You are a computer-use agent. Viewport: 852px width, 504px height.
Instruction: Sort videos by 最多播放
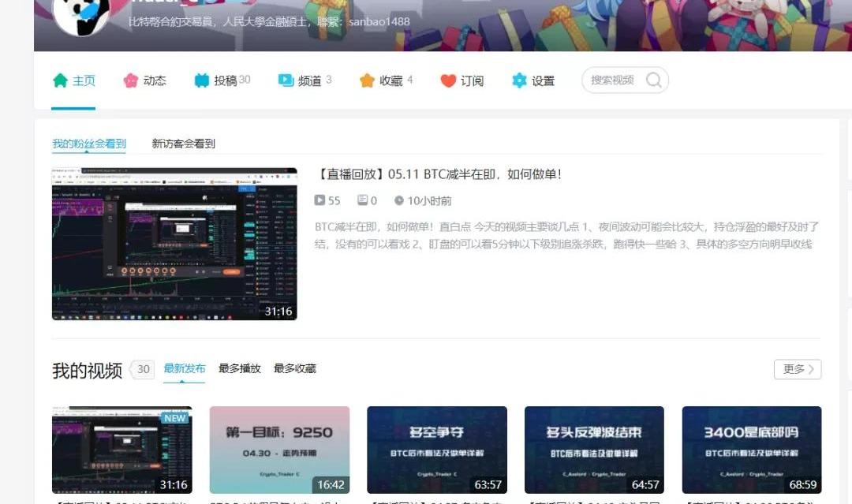point(240,368)
